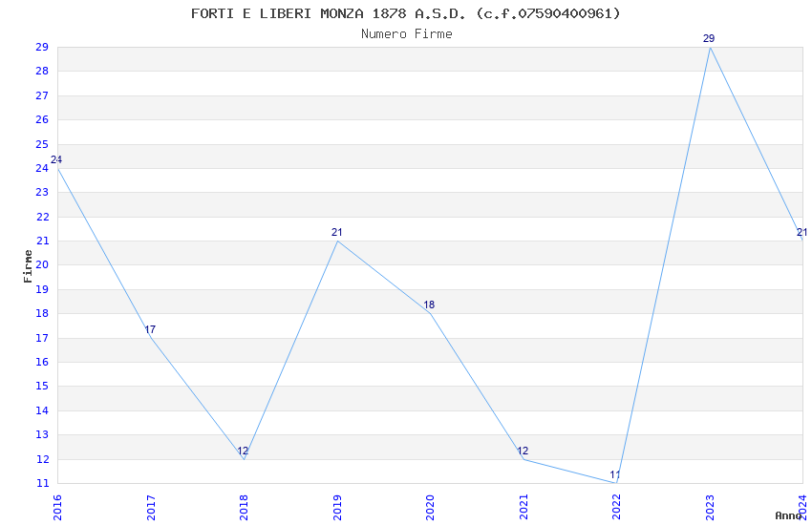Click y-axis tick value 14

point(42,410)
